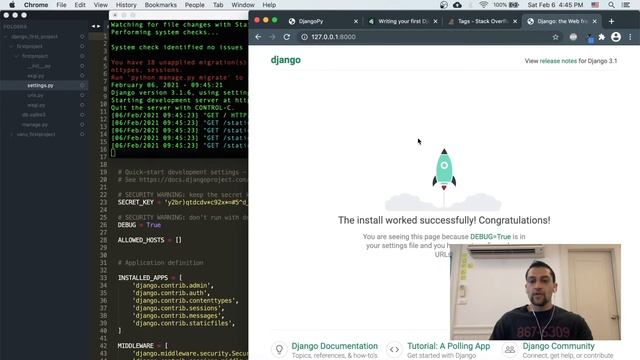Click the terminal line 'System check identified no issues'
The width and height of the screenshot is (640, 360).
(x=177, y=47)
